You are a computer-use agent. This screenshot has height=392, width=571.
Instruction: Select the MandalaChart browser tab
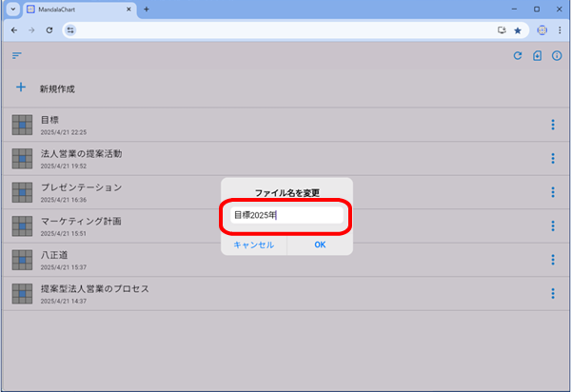[80, 10]
